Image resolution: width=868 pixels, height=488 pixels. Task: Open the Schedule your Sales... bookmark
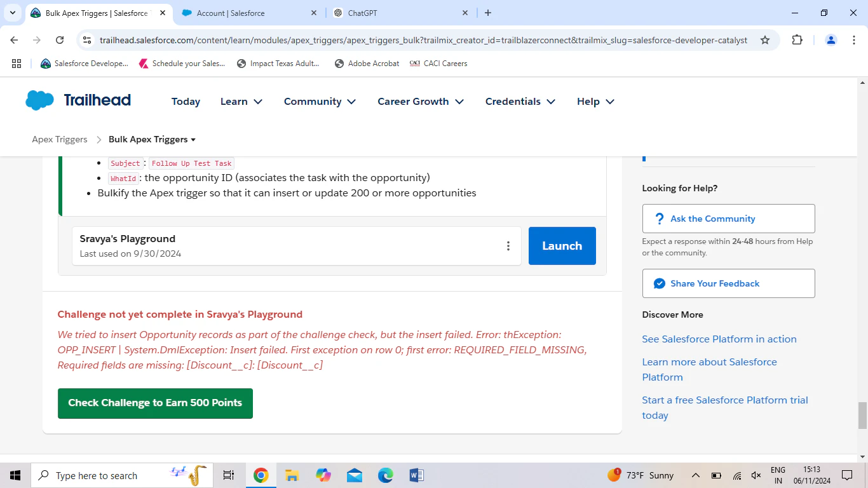tap(182, 64)
